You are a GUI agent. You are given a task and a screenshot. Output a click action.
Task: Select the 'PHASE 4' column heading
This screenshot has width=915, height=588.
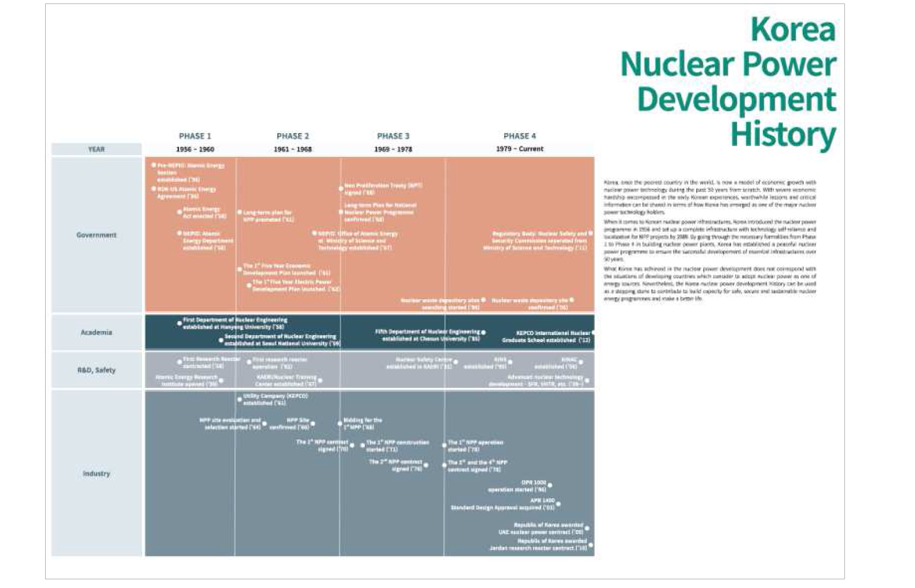[x=520, y=136]
